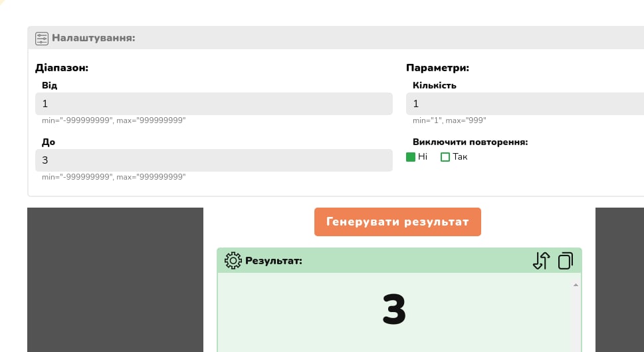Enable the Так checkbox to exclude repeats
Screen dimensions: 644x352
coord(445,157)
